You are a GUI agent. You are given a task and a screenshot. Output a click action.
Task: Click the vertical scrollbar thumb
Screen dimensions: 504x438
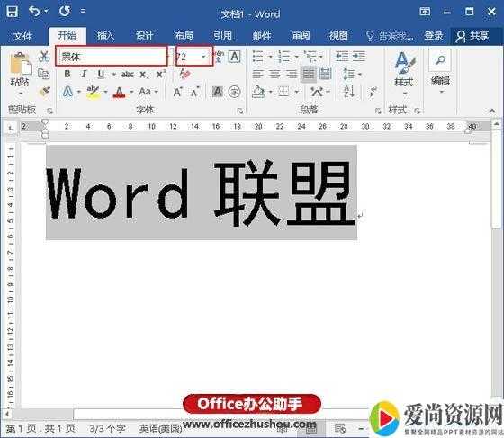click(x=496, y=181)
